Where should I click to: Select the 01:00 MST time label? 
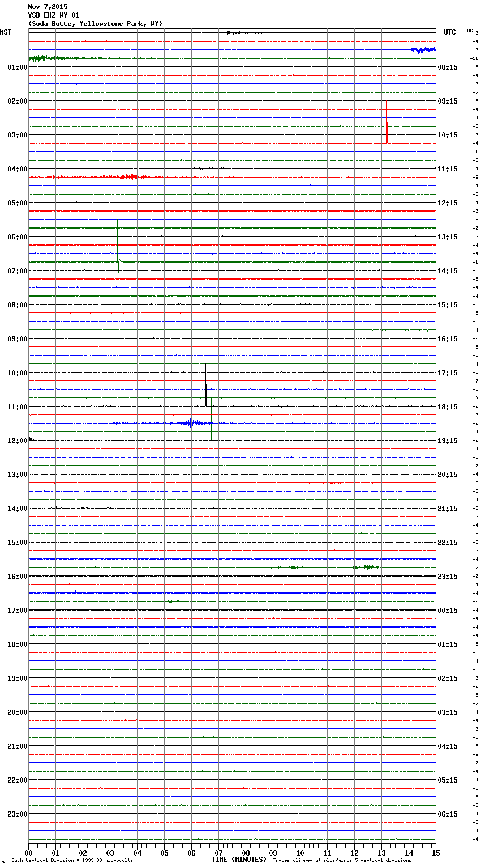(x=18, y=67)
